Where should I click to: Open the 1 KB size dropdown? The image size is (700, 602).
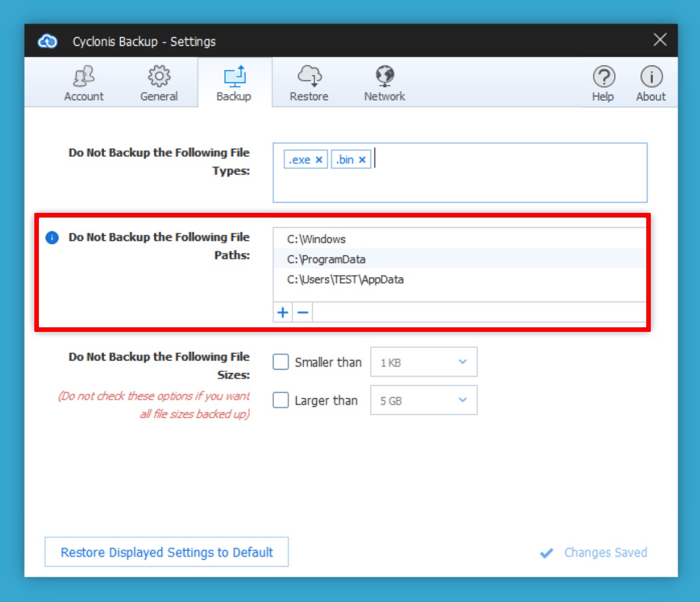[x=424, y=362]
